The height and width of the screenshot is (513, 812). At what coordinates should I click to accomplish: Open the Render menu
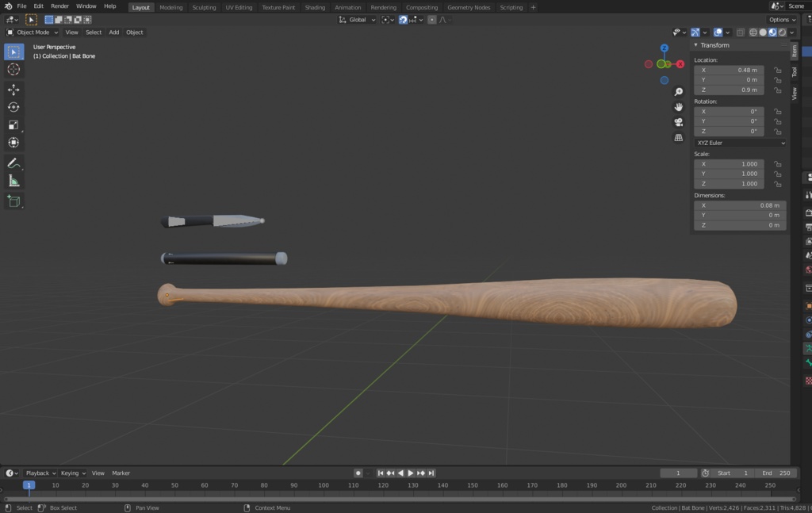pos(60,6)
